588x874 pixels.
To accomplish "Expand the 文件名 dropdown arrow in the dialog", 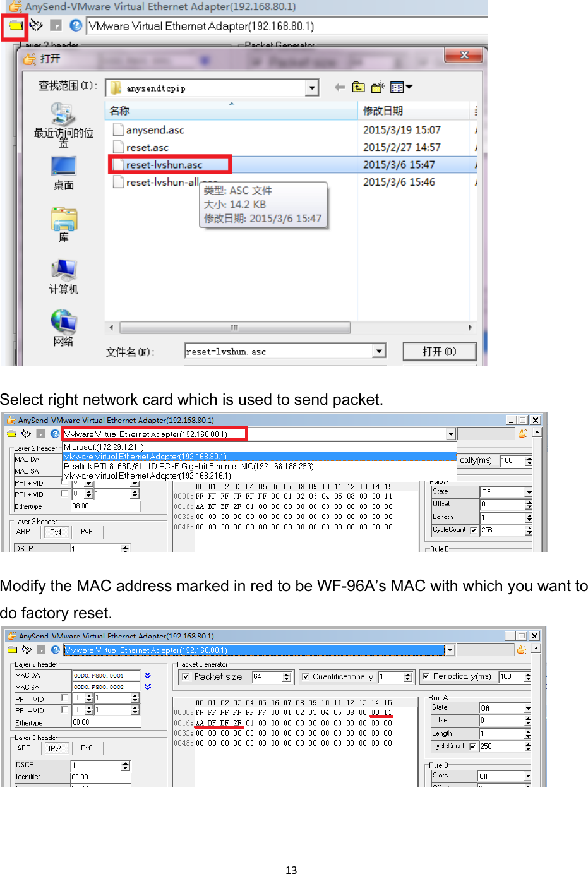I will click(x=379, y=351).
